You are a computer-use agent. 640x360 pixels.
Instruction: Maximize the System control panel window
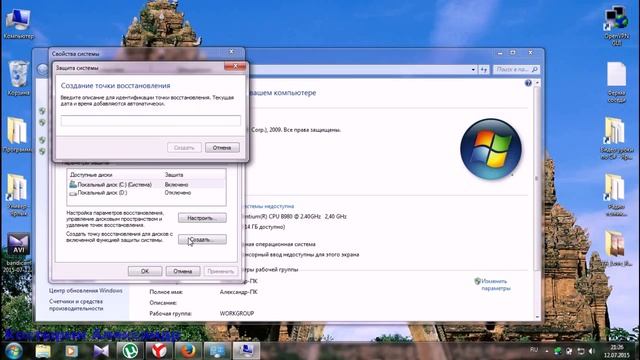tap(513, 53)
